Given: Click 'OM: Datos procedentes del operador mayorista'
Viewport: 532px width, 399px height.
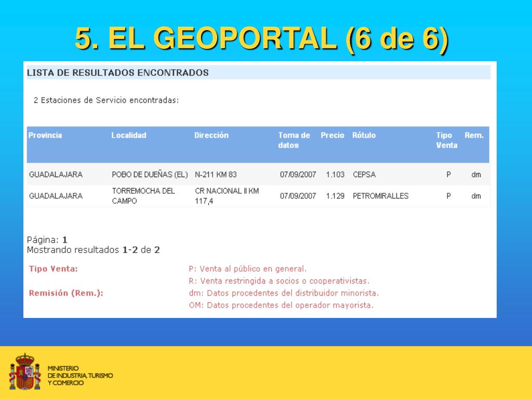Looking at the screenshot, I should point(281,305).
